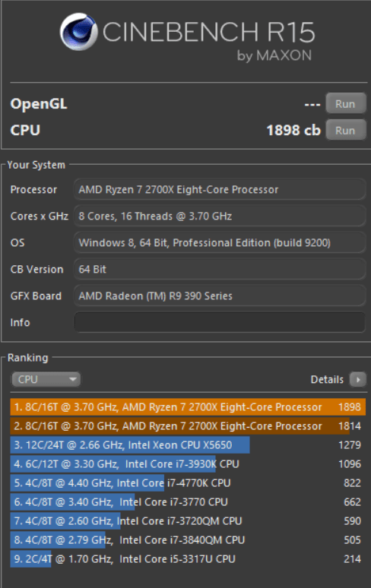Screen dimensions: 371x588
Task: Select the Cores x GHz field
Action: click(x=220, y=216)
